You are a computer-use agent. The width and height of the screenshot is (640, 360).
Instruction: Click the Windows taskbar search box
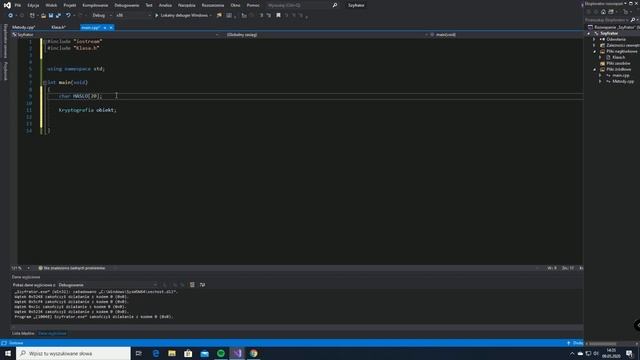pyautogui.click(x=73, y=353)
